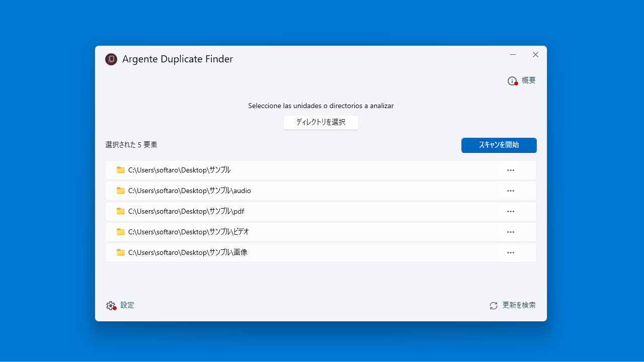Open the 設定 settings label
This screenshot has height=362, width=644.
coord(127,305)
